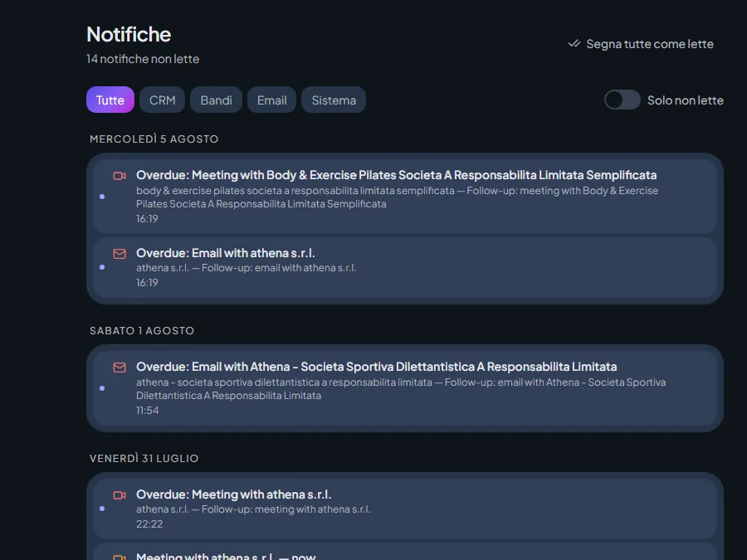
Task: Click video camera icon on Body & Exercise Pilates notification
Action: (120, 176)
